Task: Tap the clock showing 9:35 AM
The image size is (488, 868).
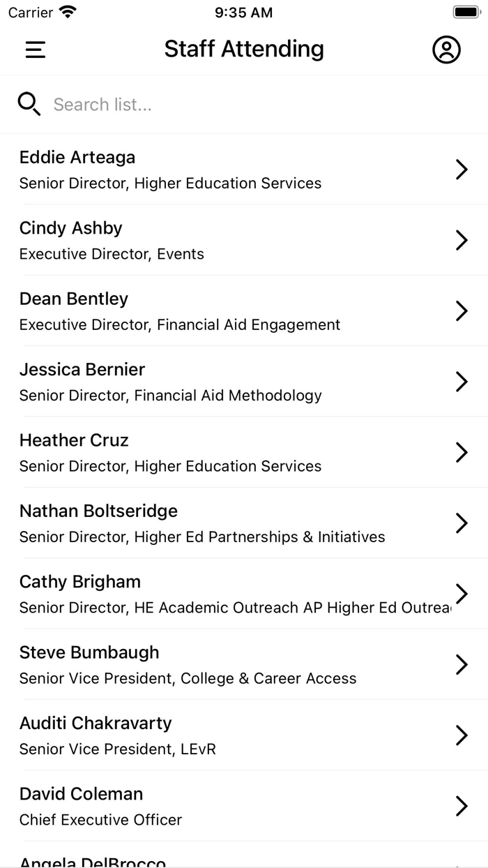Action: [243, 12]
